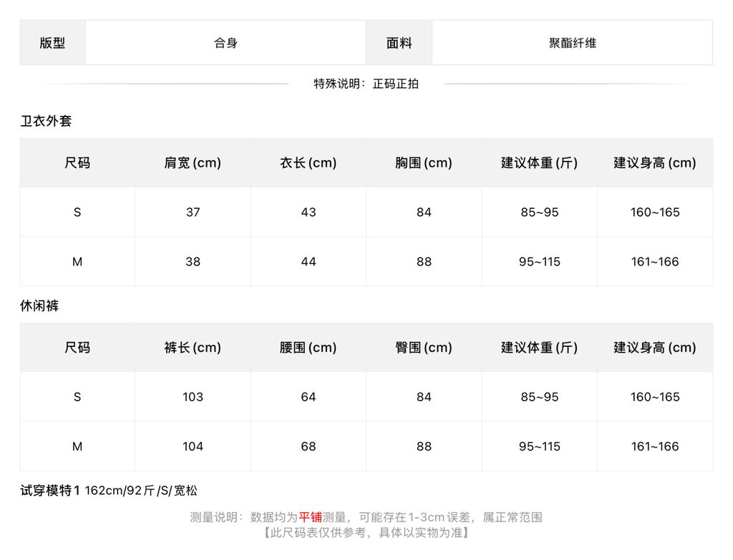Click the 版型 label cell
The image size is (733, 560).
pyautogui.click(x=52, y=43)
